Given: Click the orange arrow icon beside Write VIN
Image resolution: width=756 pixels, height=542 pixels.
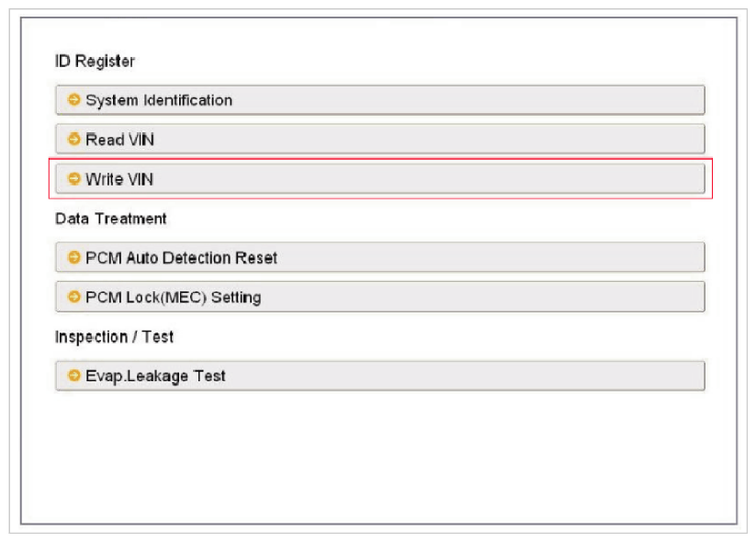Looking at the screenshot, I should (74, 179).
